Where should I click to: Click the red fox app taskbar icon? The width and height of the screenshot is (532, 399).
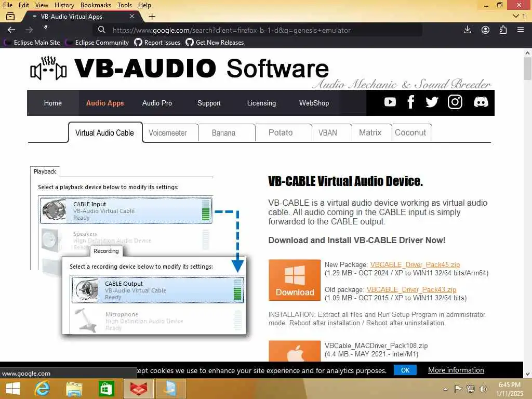tap(138, 389)
